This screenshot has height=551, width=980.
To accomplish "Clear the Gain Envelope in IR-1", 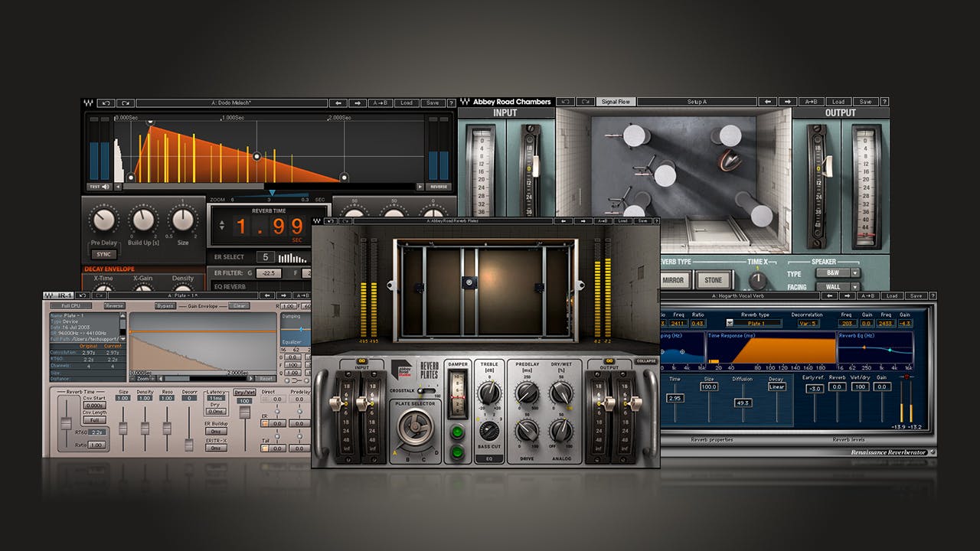I will click(x=238, y=305).
